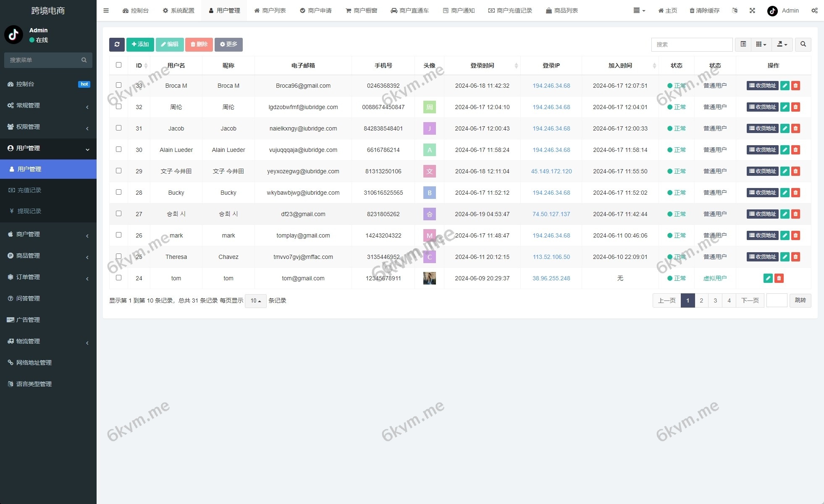The image size is (824, 504).
Task: Tick the checkbox for user ID 28
Action: [118, 192]
